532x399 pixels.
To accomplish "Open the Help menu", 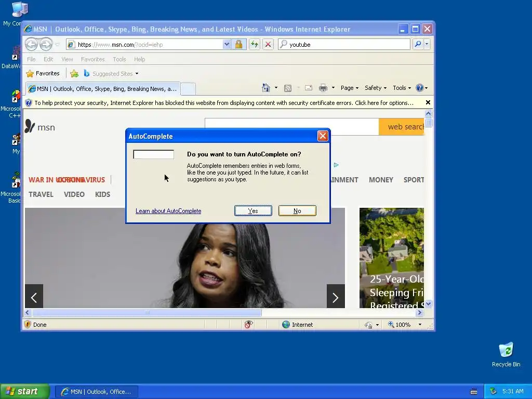I will [x=139, y=59].
